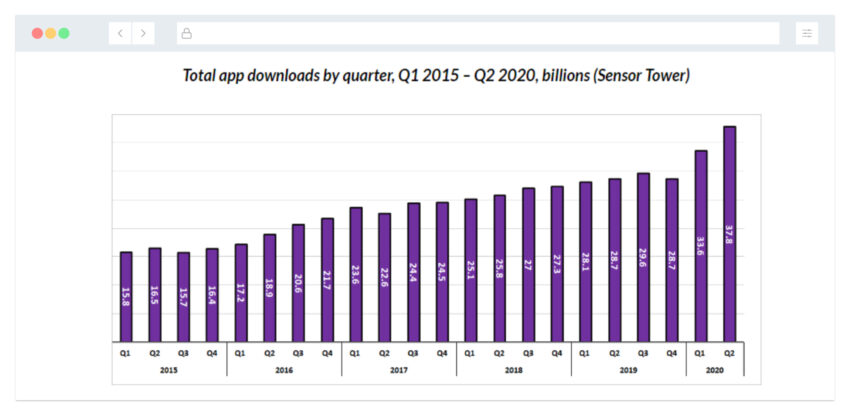850x415 pixels.
Task: Select the Q1 2017 bar showing 23.6
Action: 356,274
